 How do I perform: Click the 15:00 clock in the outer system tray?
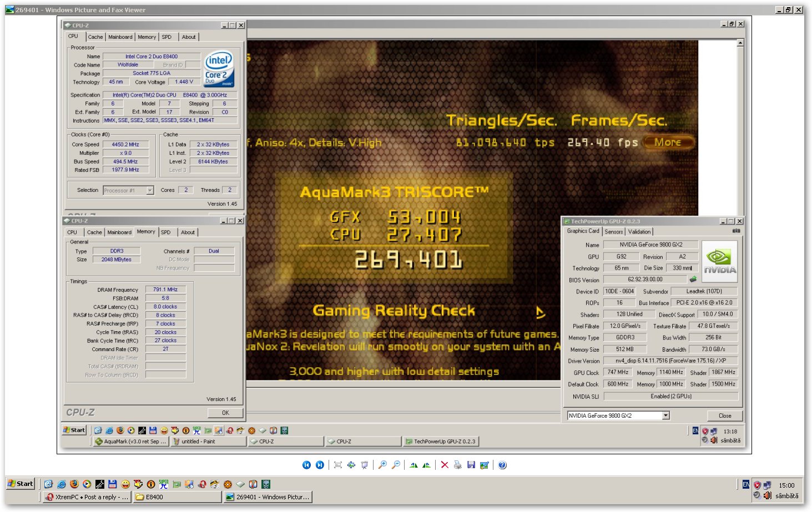pos(786,485)
